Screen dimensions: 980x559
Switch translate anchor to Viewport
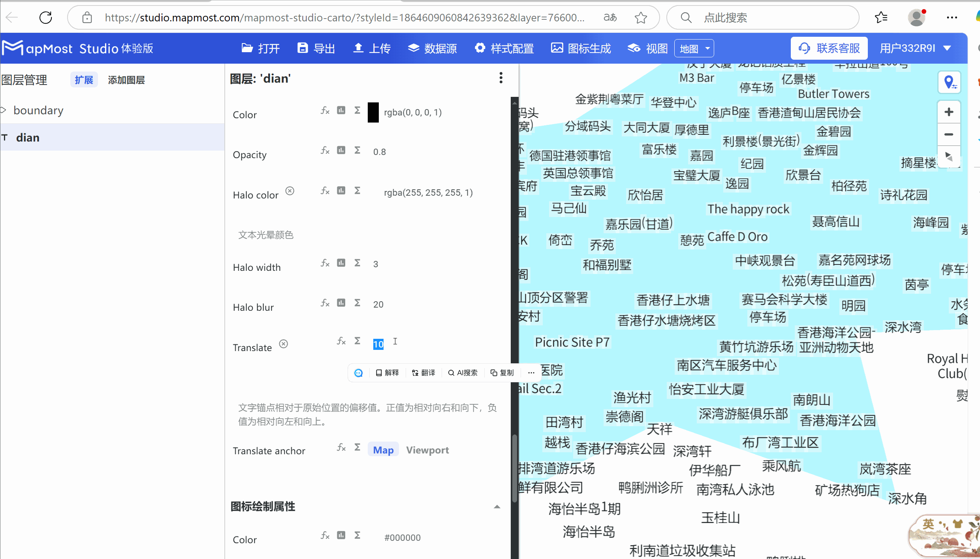click(x=427, y=450)
